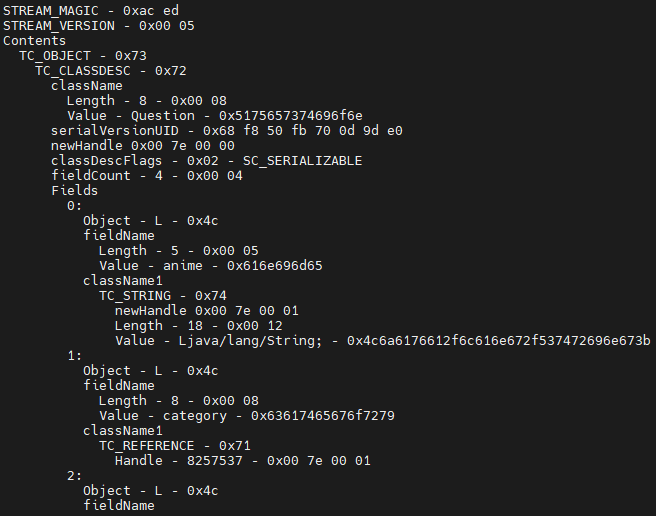
Task: Click the TC_REFERENCE 0x71 entry
Action: [x=175, y=446]
